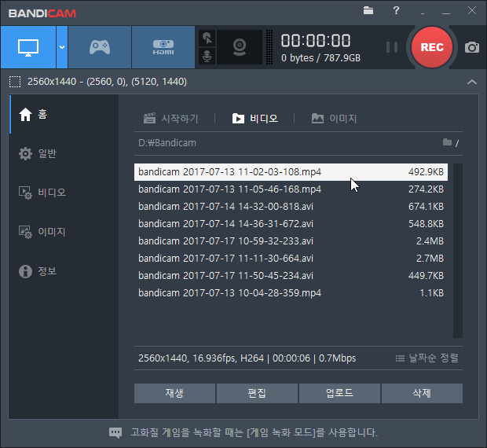Click the 삭제 (Delete) button
This screenshot has height=448, width=487.
(x=422, y=393)
